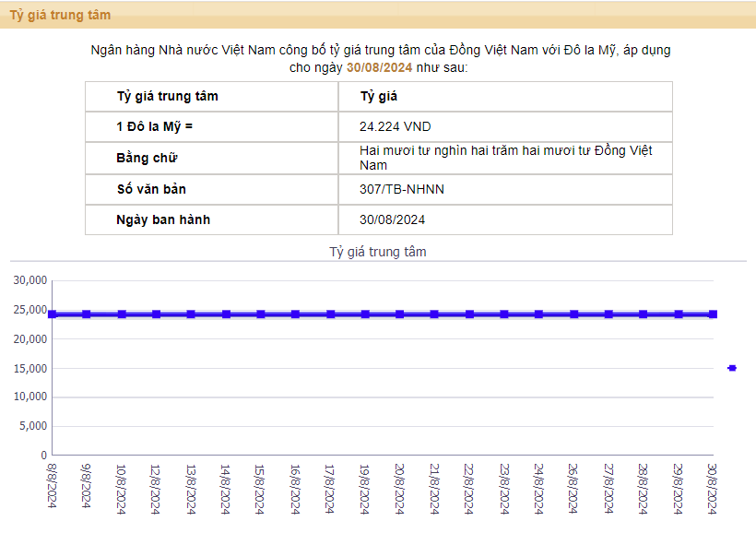756x533 pixels.
Task: Click the y-axis label 15,000
Action: (x=30, y=369)
